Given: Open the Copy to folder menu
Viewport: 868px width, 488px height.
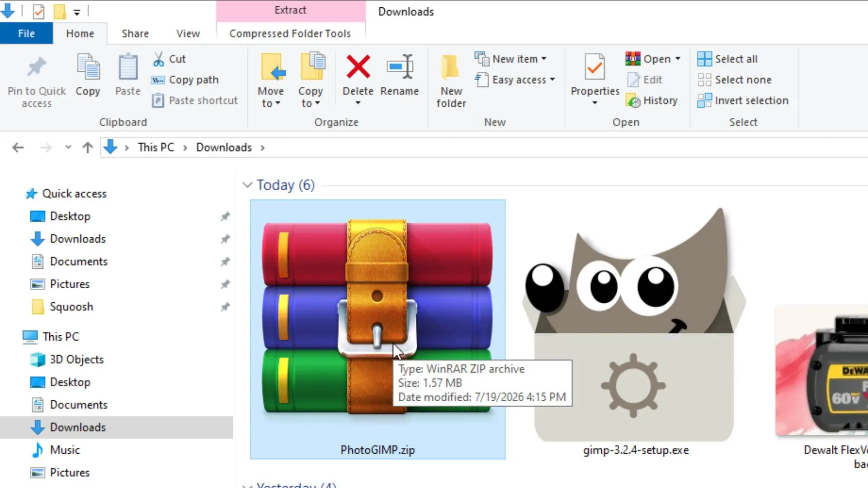Looking at the screenshot, I should (311, 80).
